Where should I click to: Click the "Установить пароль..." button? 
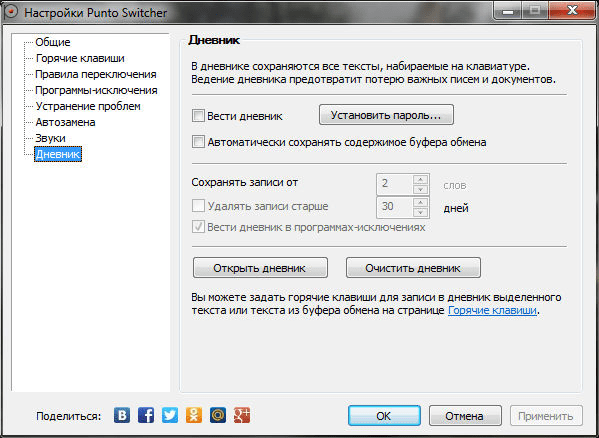[386, 115]
